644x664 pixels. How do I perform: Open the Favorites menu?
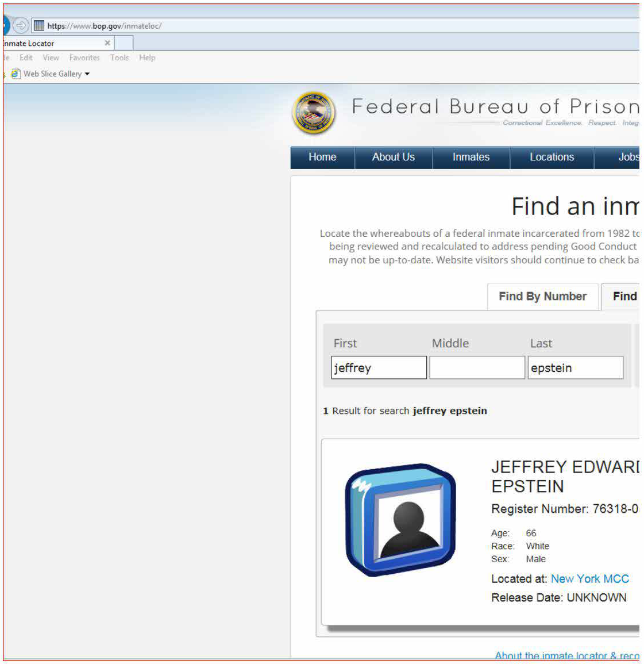coord(84,57)
